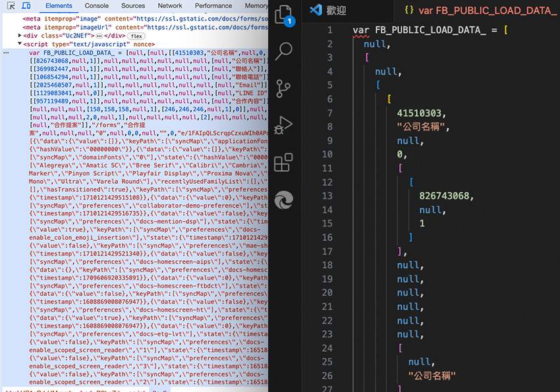Click the curly braces file icon in tab
The image size is (560, 392).
[409, 10]
